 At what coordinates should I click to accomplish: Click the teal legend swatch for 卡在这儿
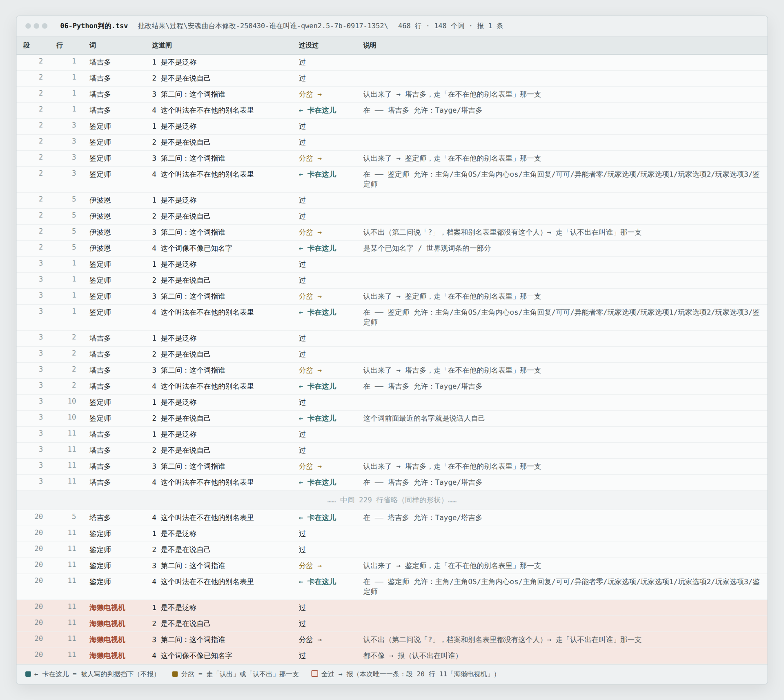click(x=28, y=674)
